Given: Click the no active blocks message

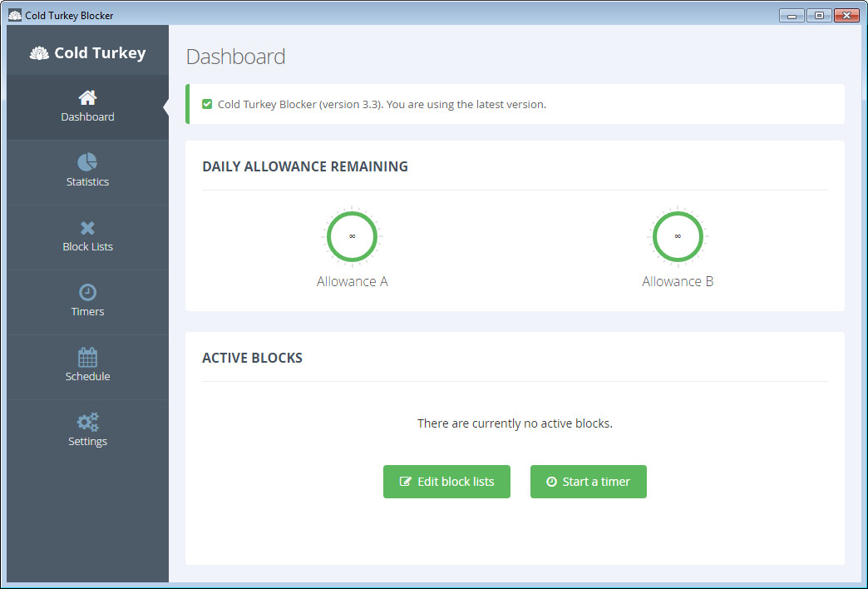Looking at the screenshot, I should coord(515,423).
